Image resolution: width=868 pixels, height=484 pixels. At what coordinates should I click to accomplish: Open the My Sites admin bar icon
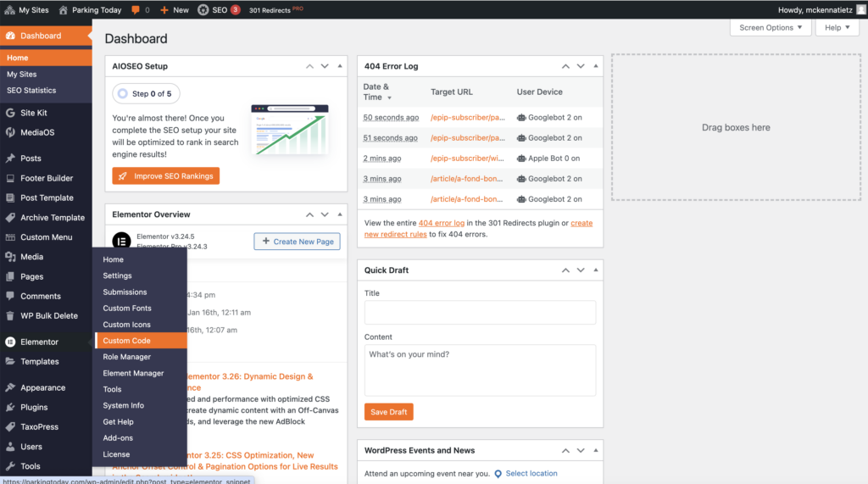coord(9,10)
